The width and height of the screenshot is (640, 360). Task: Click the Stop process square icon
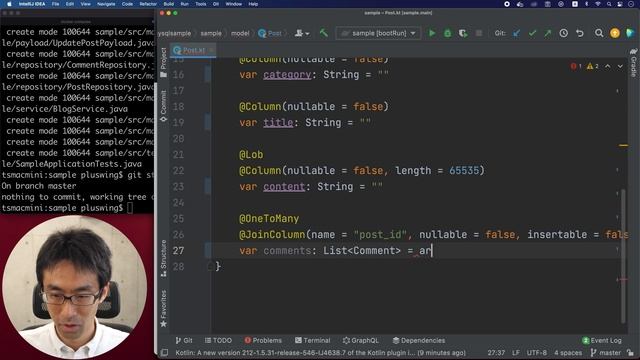[479, 33]
